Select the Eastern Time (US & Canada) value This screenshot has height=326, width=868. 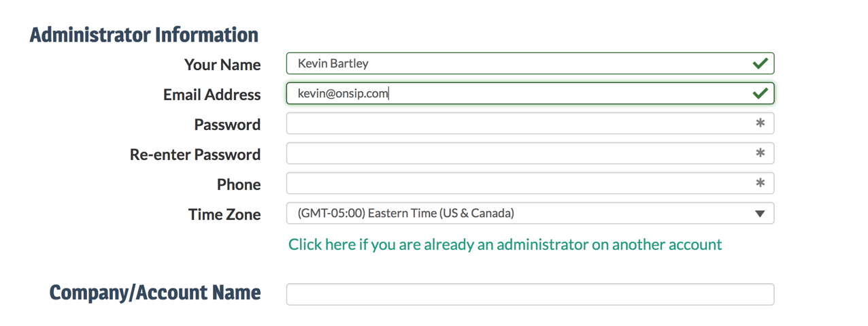click(x=406, y=214)
